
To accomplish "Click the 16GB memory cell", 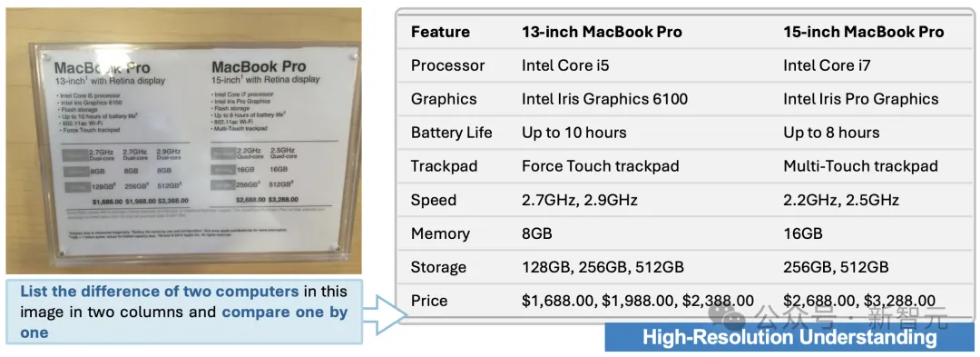I will coord(802,233).
